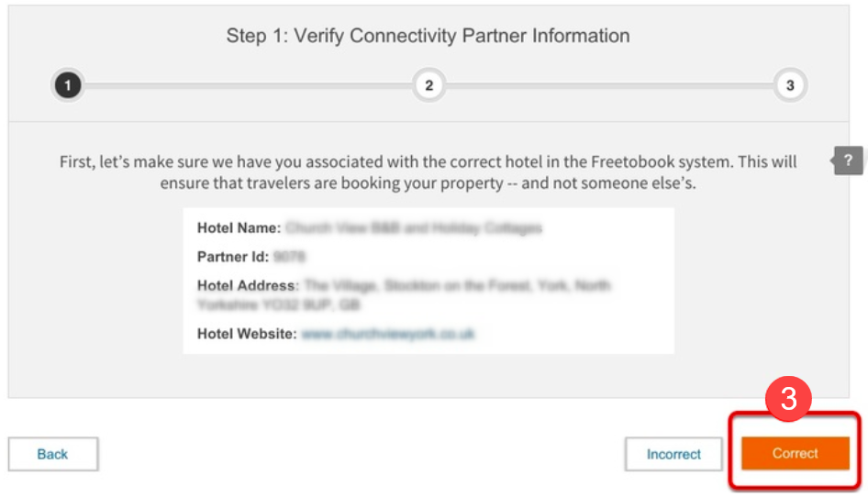Click the progress line between steps 1 and 2

(248, 86)
